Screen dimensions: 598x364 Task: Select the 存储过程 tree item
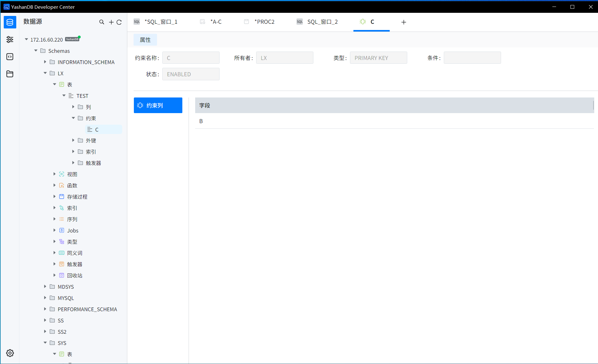tap(77, 197)
